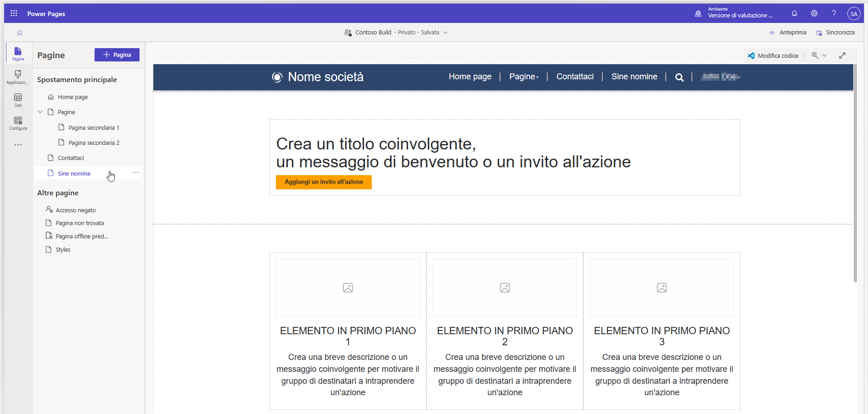The width and height of the screenshot is (868, 414).
Task: Click Sincronizza button
Action: pos(835,33)
